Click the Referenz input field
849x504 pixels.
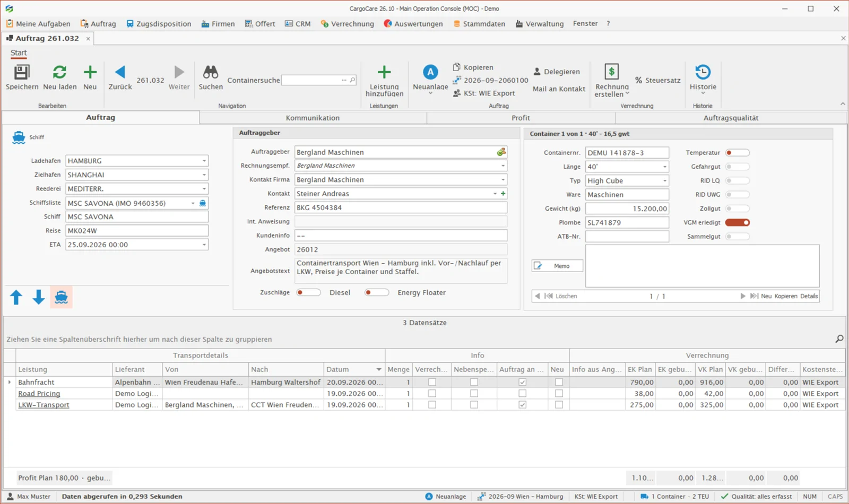pyautogui.click(x=401, y=207)
